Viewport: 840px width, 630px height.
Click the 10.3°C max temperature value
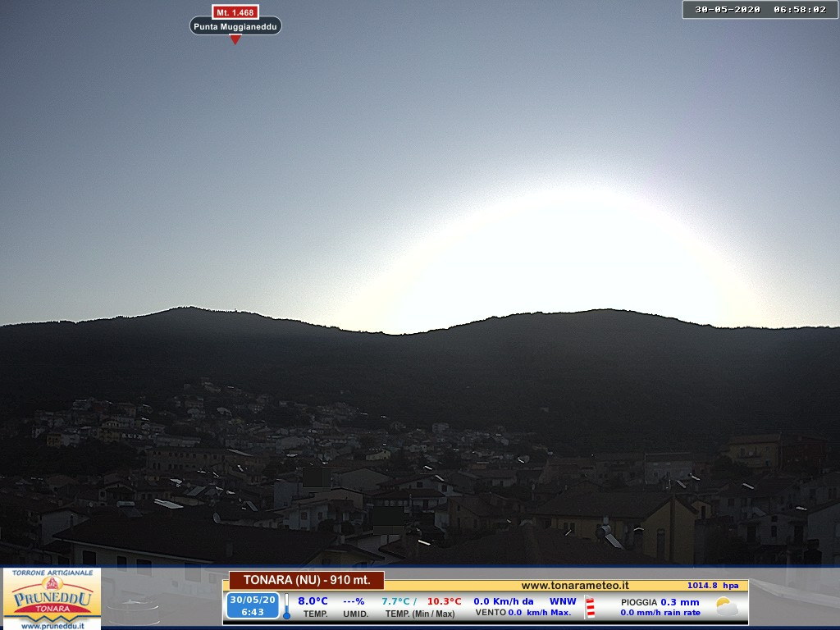444,601
